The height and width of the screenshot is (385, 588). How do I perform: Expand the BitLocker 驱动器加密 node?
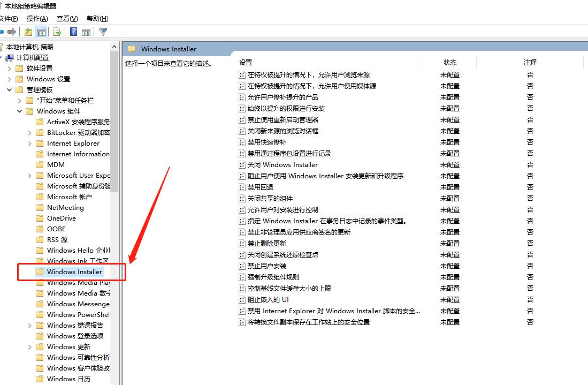tap(29, 133)
